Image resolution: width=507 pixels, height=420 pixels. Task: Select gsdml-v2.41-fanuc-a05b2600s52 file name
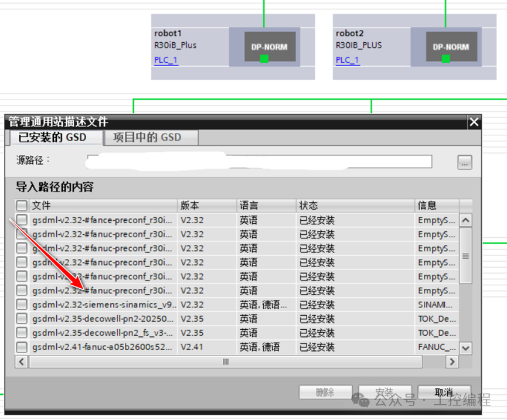pyautogui.click(x=102, y=347)
